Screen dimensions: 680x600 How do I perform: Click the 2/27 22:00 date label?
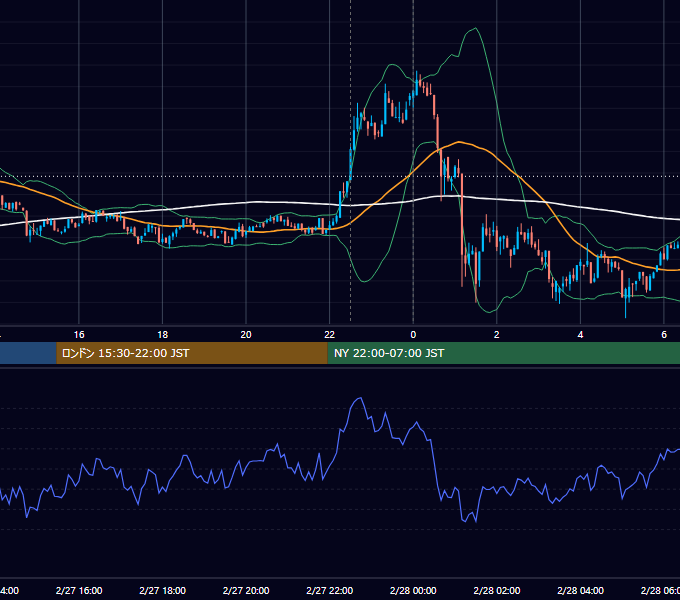[x=330, y=590]
